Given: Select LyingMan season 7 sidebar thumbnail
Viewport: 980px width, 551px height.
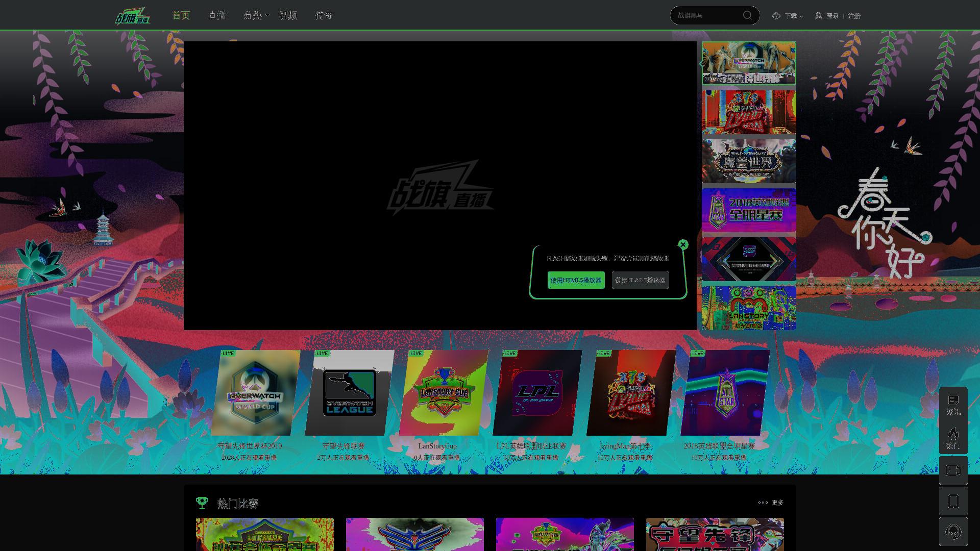Looking at the screenshot, I should pos(749,112).
